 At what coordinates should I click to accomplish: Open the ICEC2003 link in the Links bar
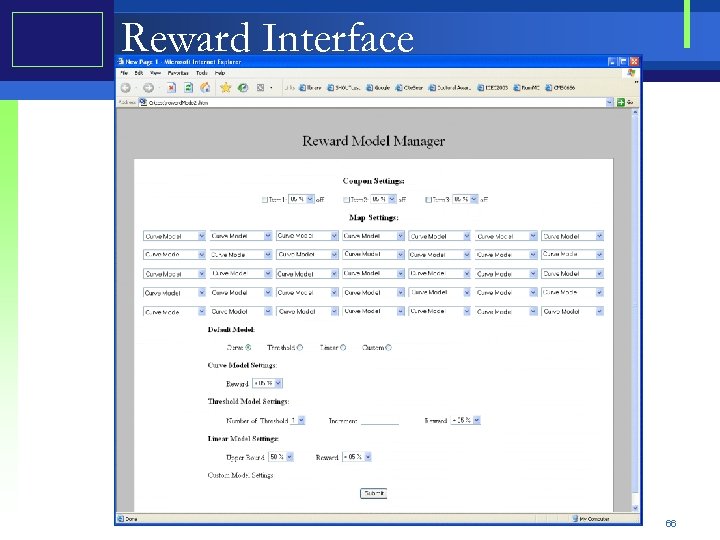[493, 88]
